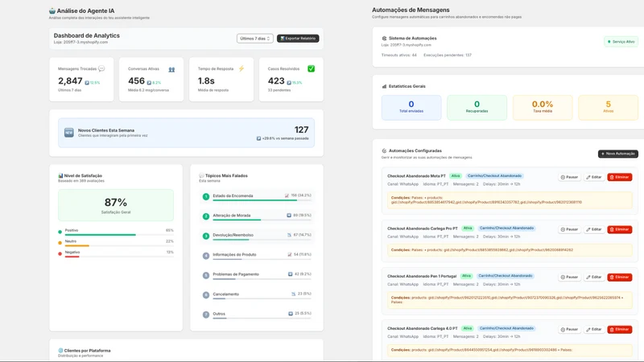The height and width of the screenshot is (362, 644).
Task: Click the robot icon beside Análise do Agente IA
Action: click(52, 10)
